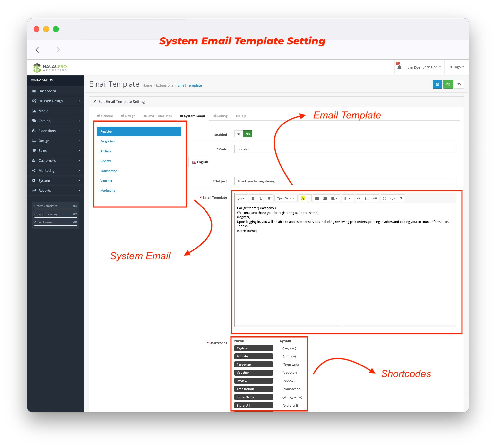
Task: Insert a video in editor
Action: coord(375,199)
